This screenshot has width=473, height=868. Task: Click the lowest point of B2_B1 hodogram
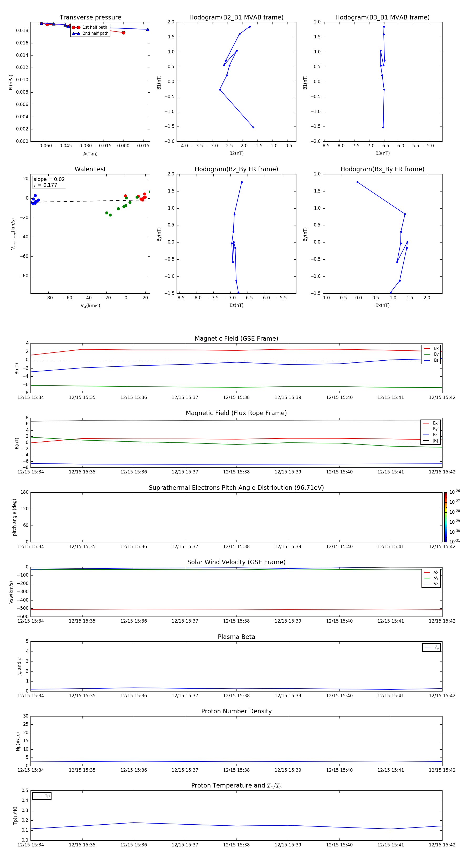tap(254, 127)
